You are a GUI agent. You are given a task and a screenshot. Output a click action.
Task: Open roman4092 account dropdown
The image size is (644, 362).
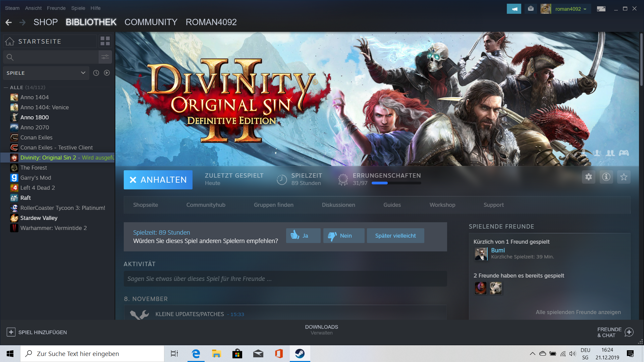point(571,9)
